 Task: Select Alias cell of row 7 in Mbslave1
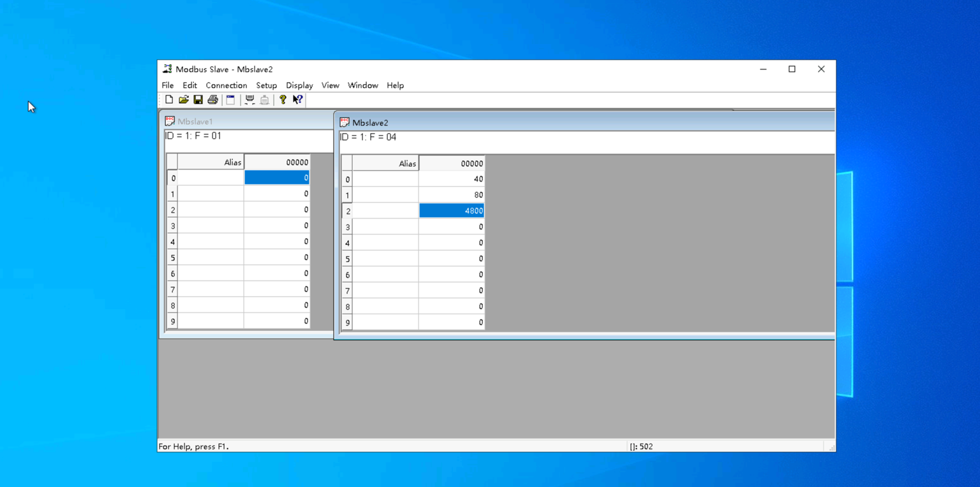click(x=211, y=289)
